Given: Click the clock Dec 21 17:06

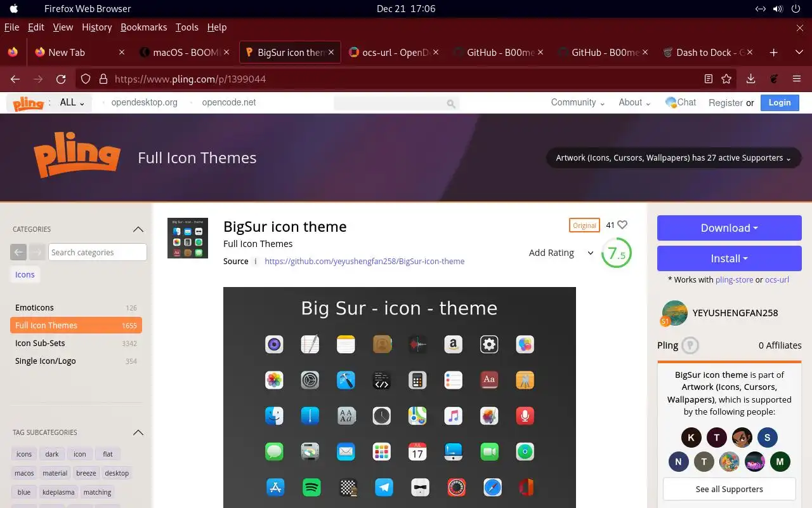Looking at the screenshot, I should pyautogui.click(x=406, y=9).
